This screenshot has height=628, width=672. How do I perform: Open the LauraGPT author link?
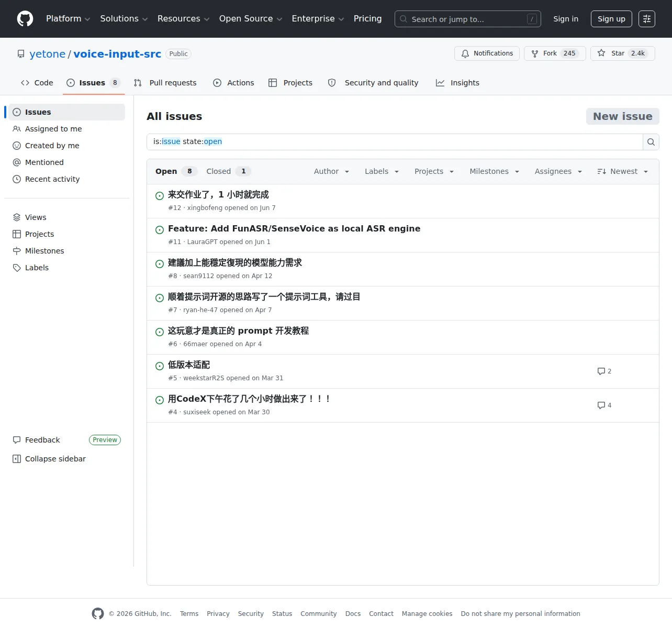tap(202, 242)
